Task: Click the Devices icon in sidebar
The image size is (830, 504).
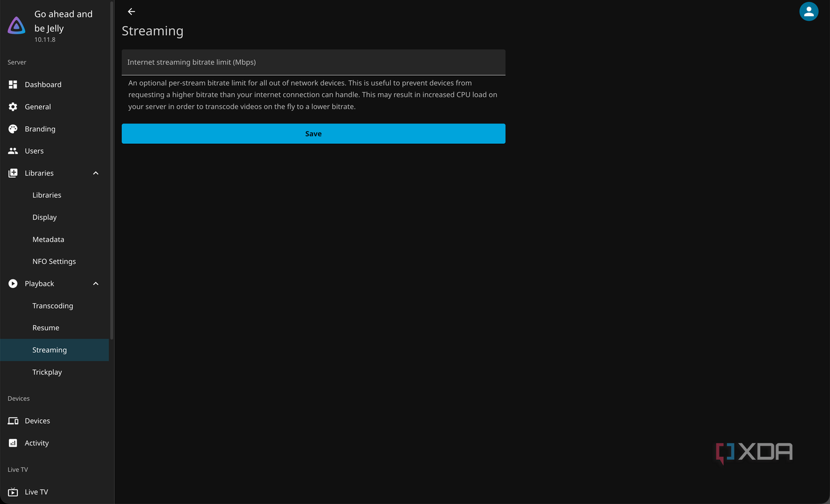Action: pos(13,420)
